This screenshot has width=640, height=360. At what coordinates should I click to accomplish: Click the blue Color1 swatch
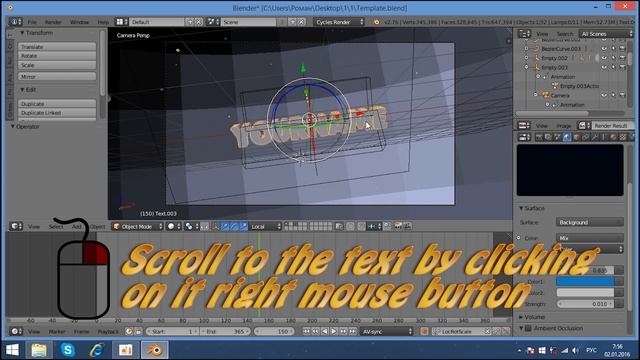[585, 282]
